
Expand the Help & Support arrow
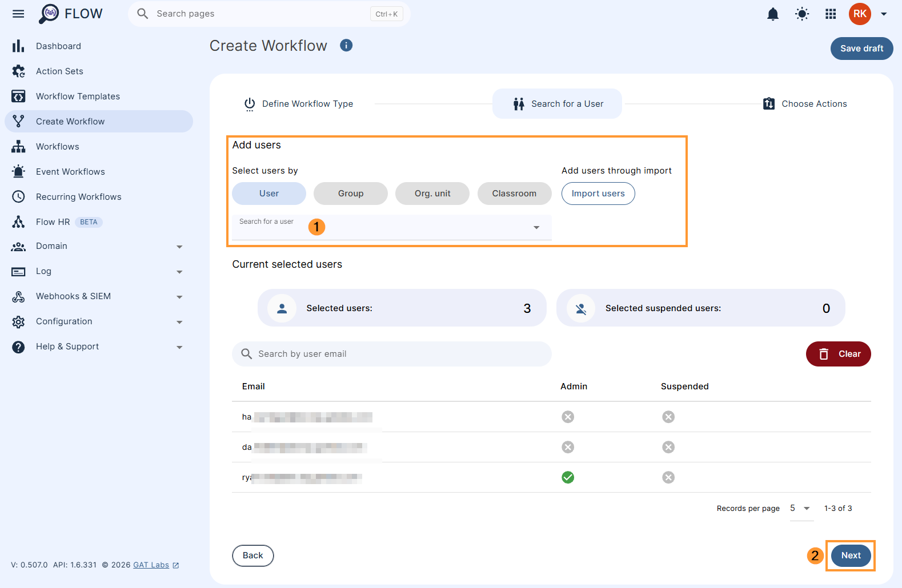tap(179, 347)
